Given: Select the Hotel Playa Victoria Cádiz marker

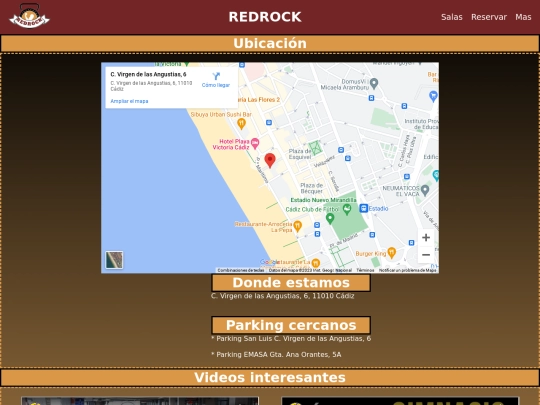Looking at the screenshot, I should [255, 143].
